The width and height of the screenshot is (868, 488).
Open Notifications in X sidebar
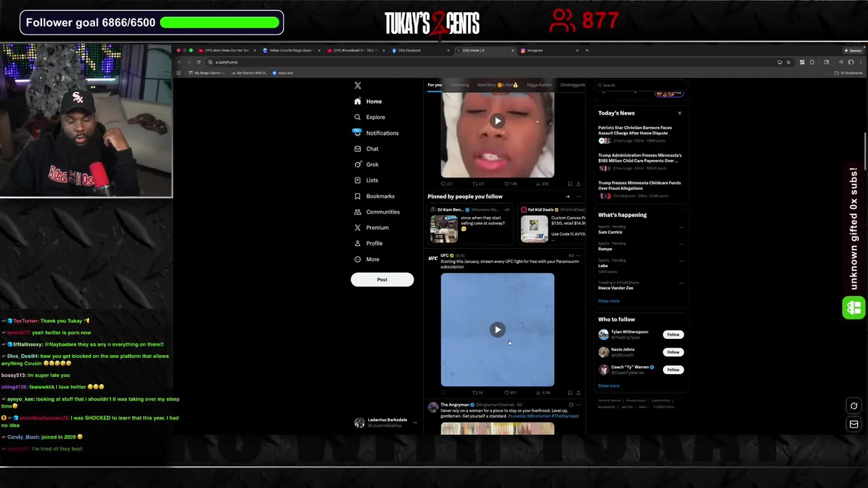[376, 133]
